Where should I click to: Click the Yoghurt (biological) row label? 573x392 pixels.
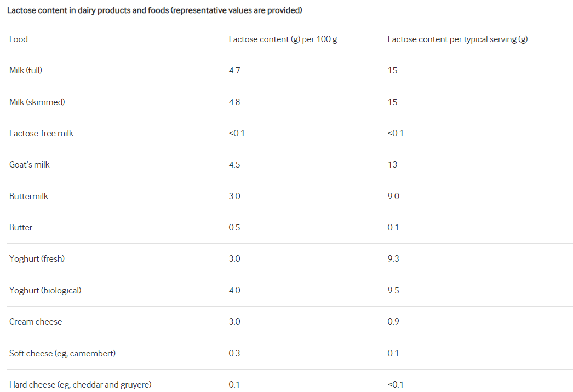(45, 290)
